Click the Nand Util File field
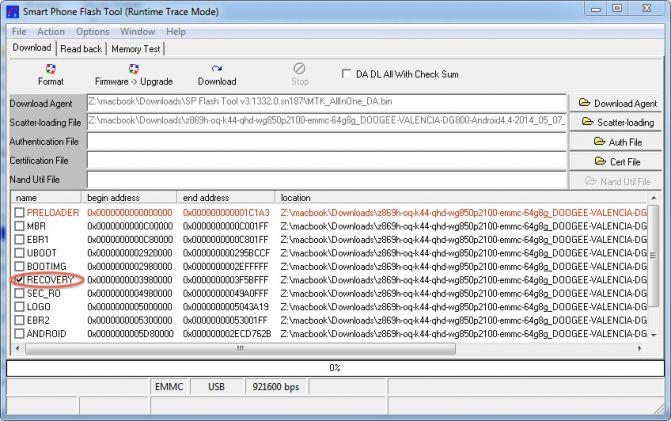Screen dimensions: 671x421 pos(327,180)
